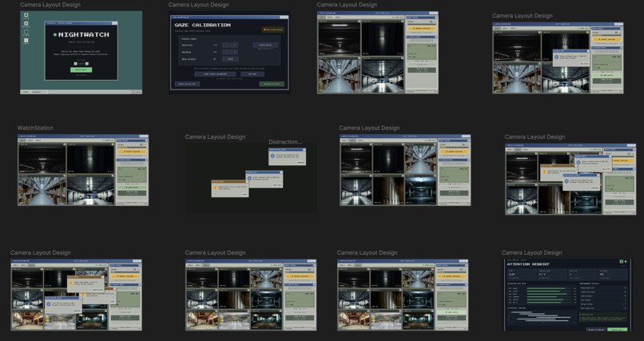Click the yellow button in the WatchStation frame
The height and width of the screenshot is (341, 644).
coord(132,152)
